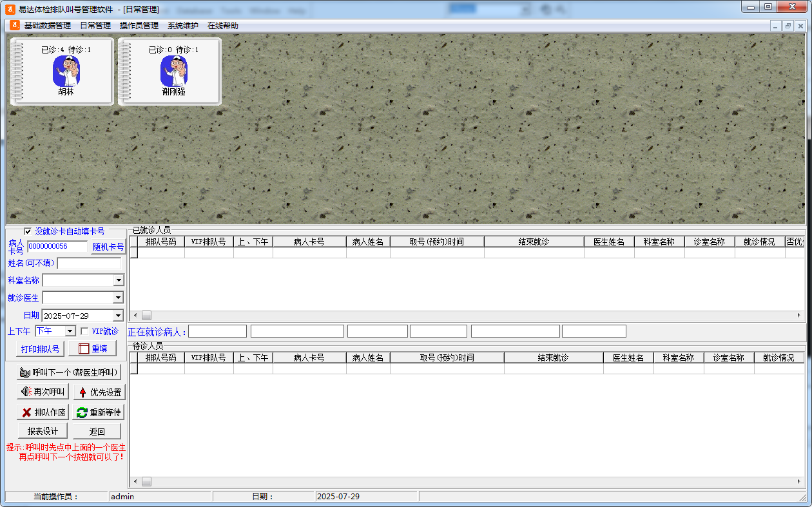Click the red up-arrow 优先设置 priority icon
Image resolution: width=812 pixels, height=507 pixels.
tap(82, 392)
